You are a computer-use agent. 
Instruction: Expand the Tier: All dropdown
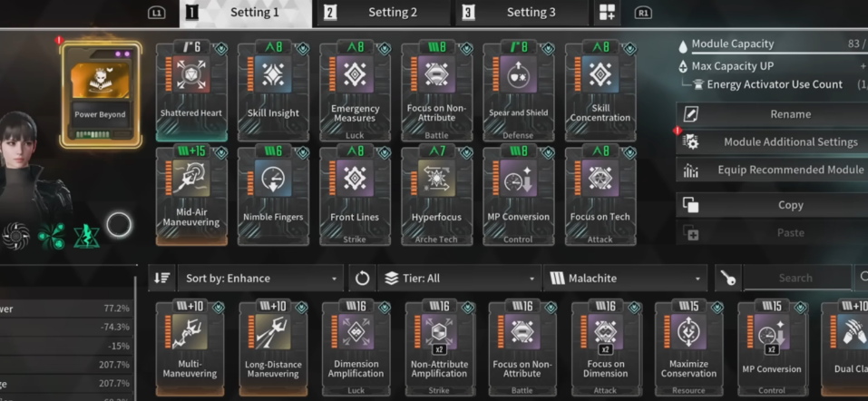pos(460,278)
